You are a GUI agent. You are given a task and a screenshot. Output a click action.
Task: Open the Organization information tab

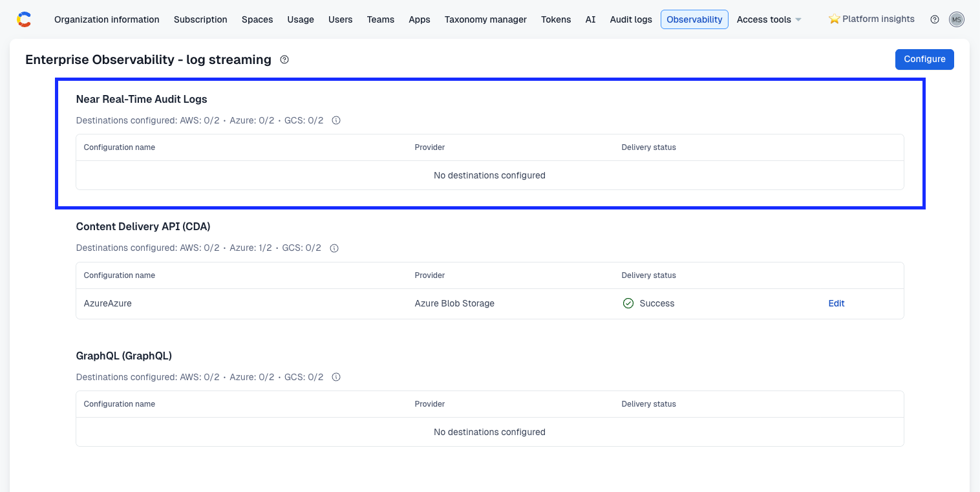pos(107,19)
